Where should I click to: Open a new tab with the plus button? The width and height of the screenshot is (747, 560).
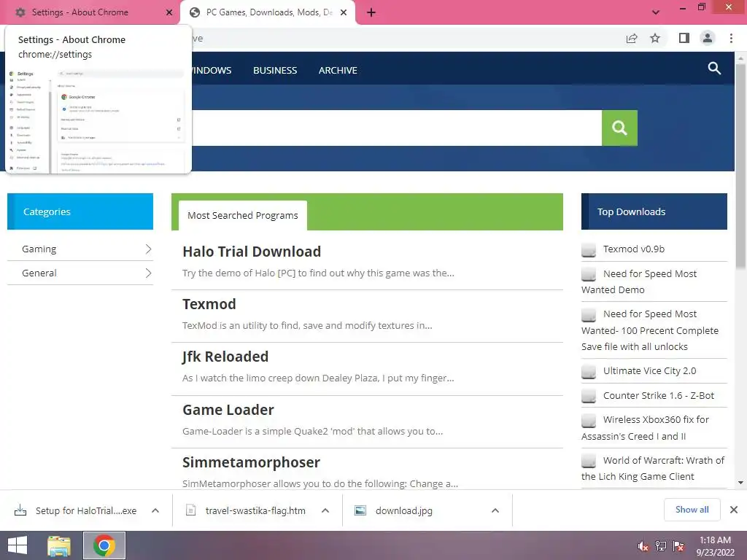click(x=371, y=13)
